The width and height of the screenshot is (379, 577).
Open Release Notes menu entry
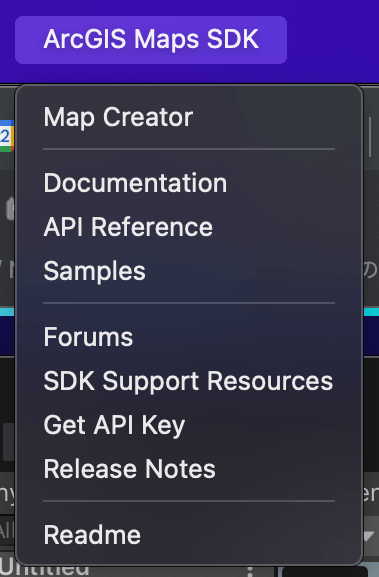coord(189,468)
